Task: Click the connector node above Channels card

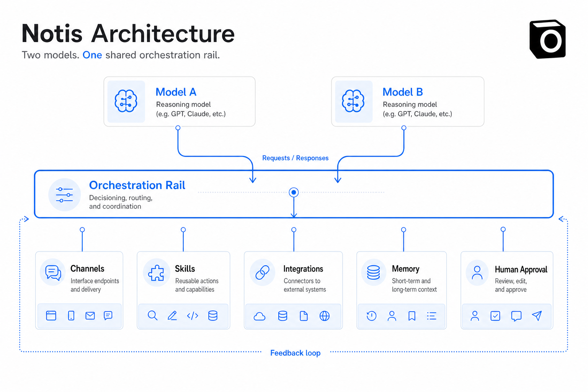Action: pos(82,230)
